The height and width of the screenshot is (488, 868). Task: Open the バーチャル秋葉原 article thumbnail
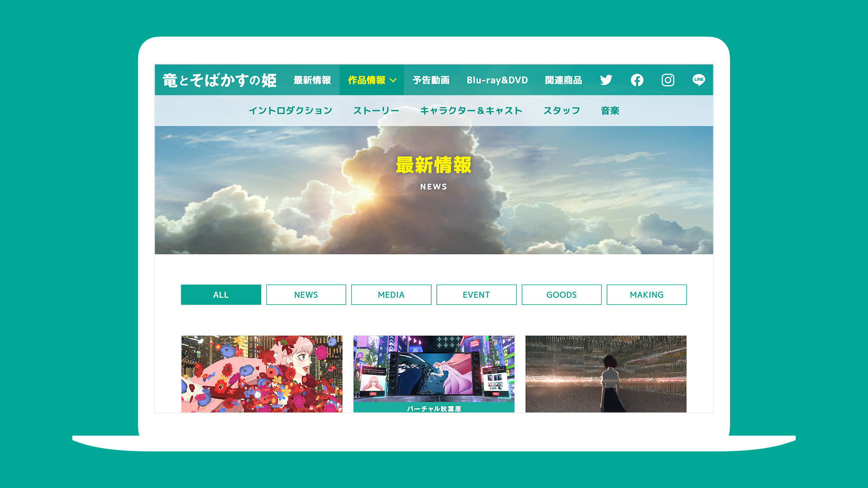tap(434, 374)
